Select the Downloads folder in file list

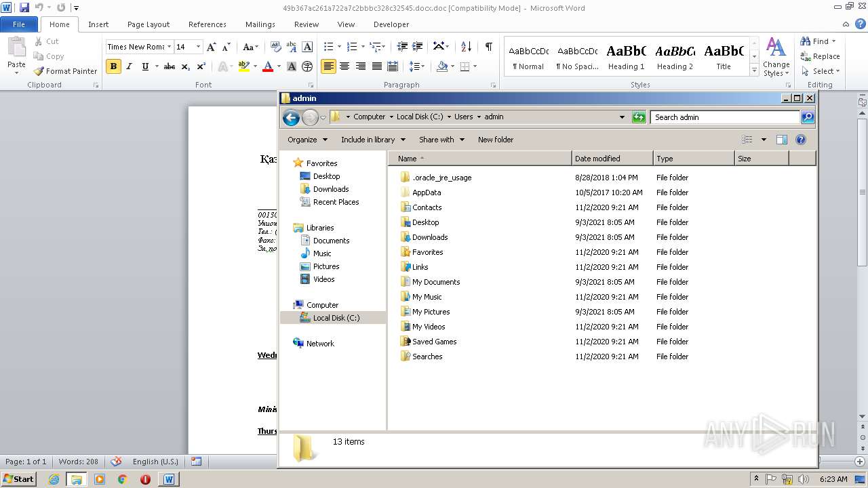(430, 237)
